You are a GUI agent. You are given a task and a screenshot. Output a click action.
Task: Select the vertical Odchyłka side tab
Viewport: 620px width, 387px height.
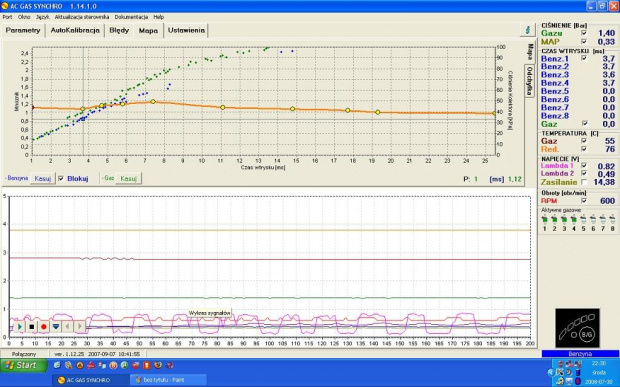(530, 80)
